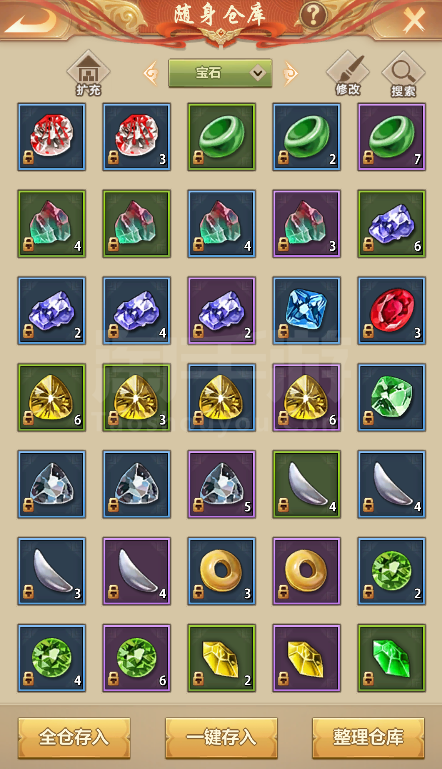
Task: Go back with the curved arrow icon
Action: pyautogui.click(x=30, y=19)
